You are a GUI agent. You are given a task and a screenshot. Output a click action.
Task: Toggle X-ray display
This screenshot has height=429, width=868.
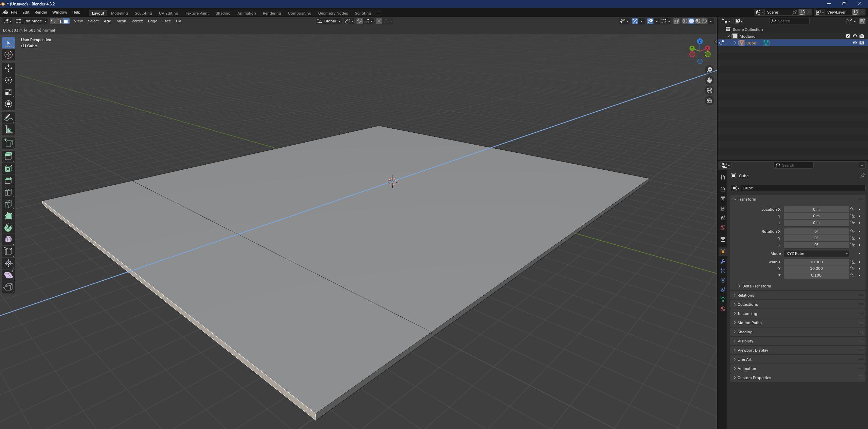tap(676, 21)
